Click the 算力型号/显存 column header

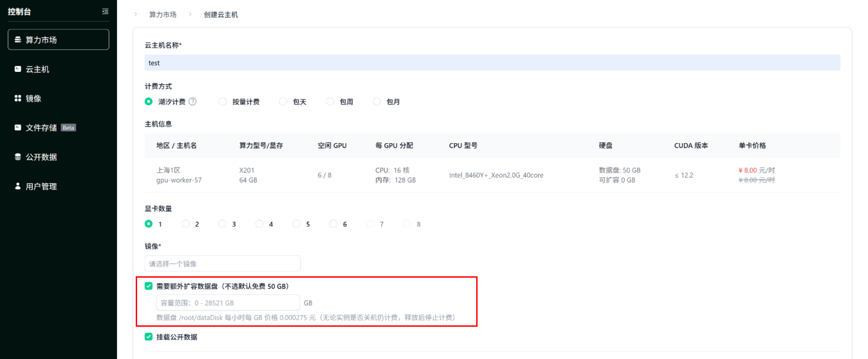(261, 145)
